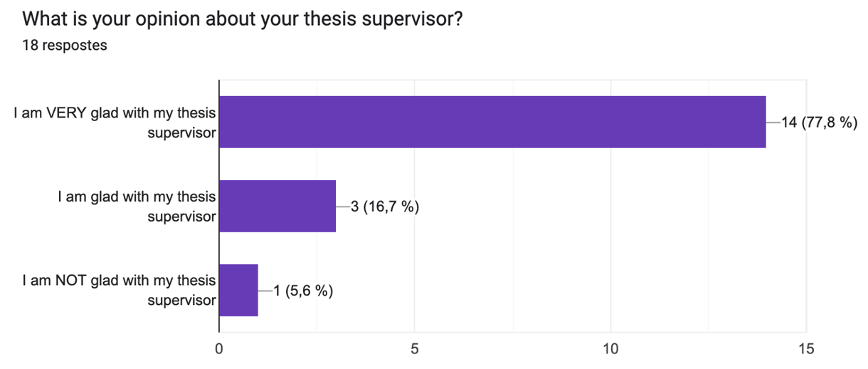Select the longest bar with 14 responses

coord(492,122)
